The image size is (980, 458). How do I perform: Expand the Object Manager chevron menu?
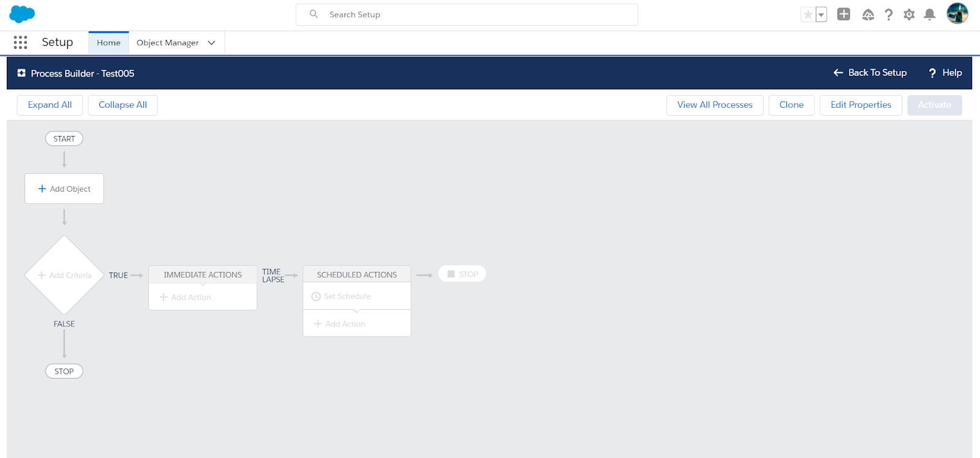(x=212, y=43)
